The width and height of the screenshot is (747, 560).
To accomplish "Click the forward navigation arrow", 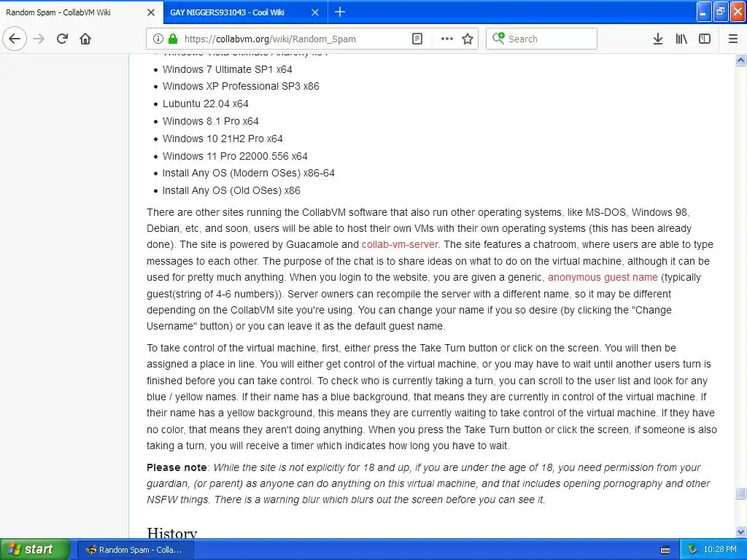I will click(x=39, y=39).
